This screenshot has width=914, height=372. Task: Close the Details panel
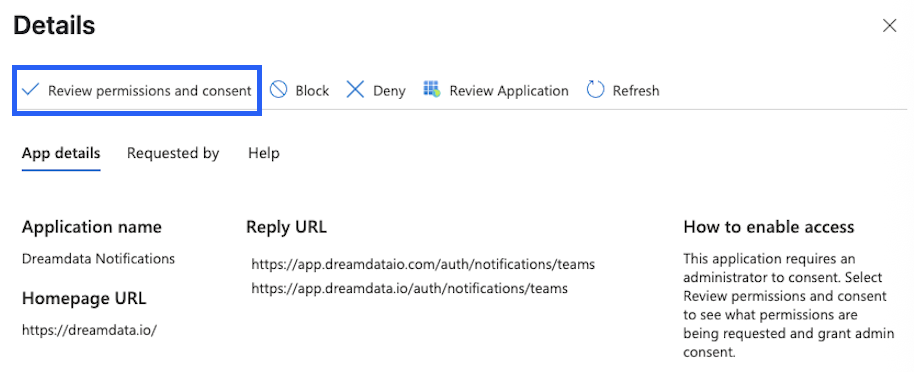[890, 26]
